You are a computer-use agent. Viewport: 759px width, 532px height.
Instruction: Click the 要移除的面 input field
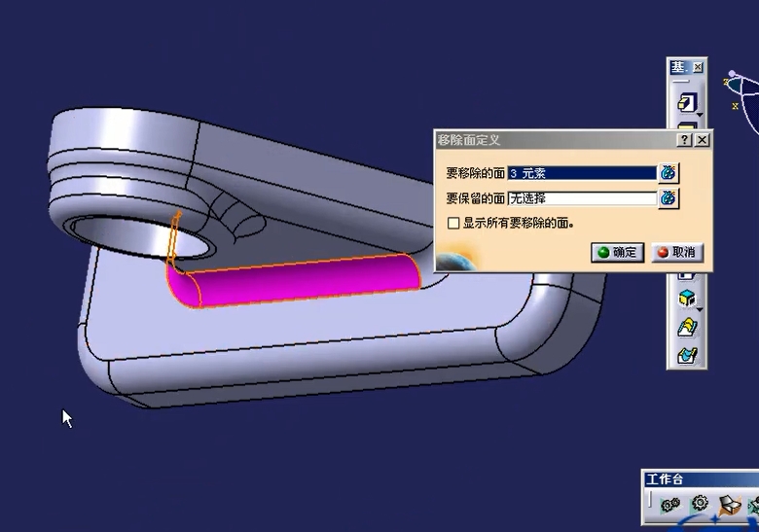(x=582, y=173)
